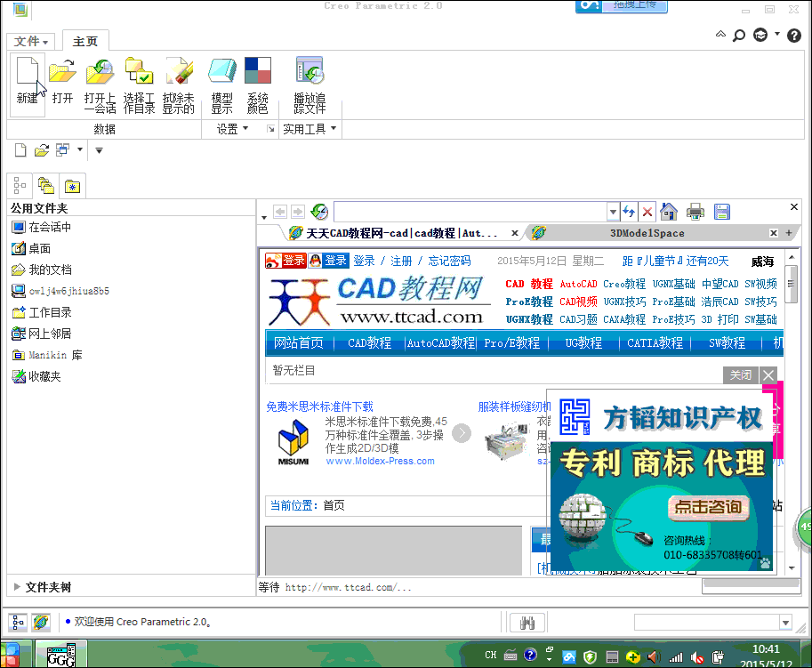Image resolution: width=812 pixels, height=668 pixels.
Task: Open Creo help question icon
Action: pos(794,36)
